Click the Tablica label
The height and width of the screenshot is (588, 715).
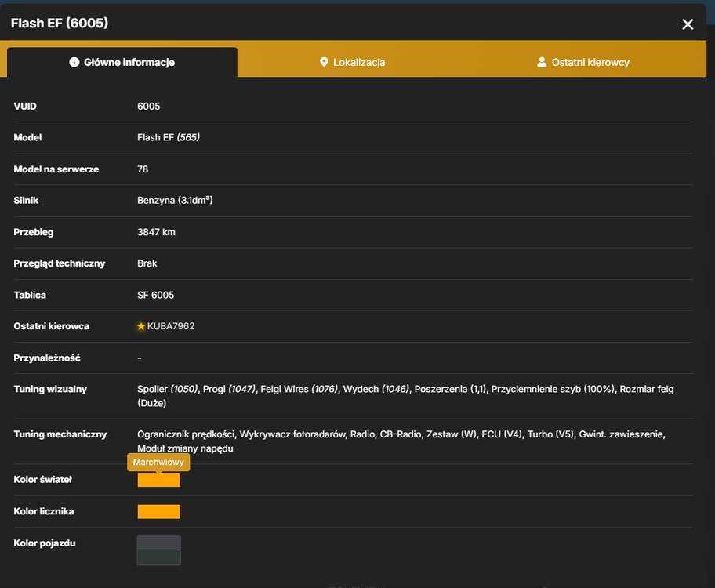coord(30,295)
